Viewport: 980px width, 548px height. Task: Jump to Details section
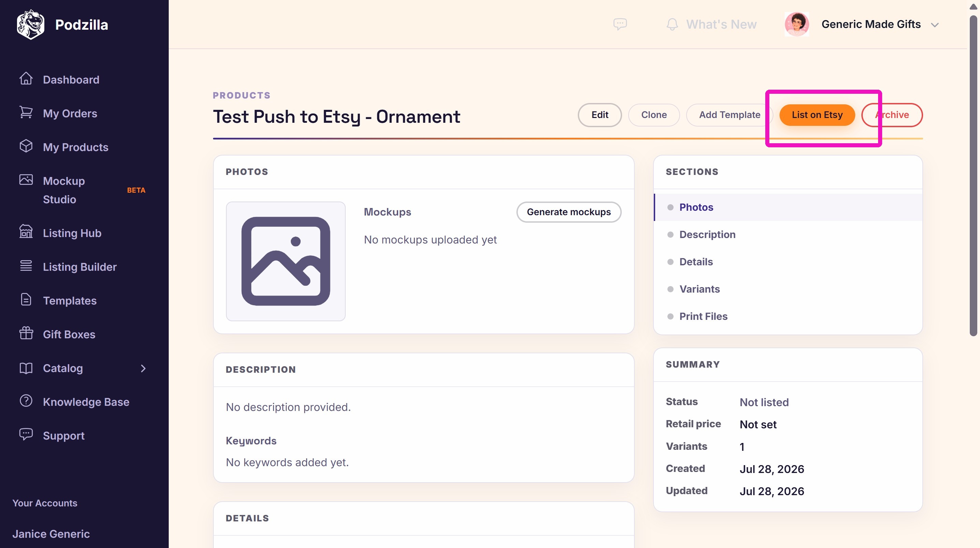788,262
